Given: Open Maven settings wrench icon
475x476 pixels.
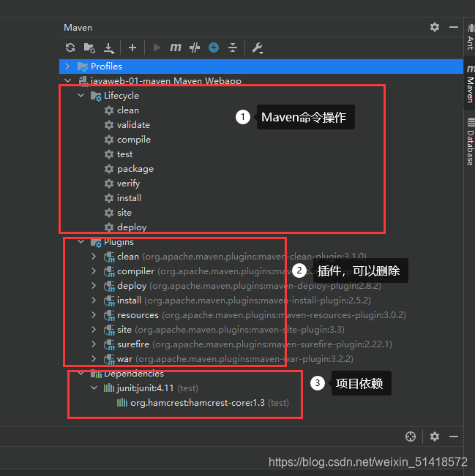Looking at the screenshot, I should (x=258, y=48).
